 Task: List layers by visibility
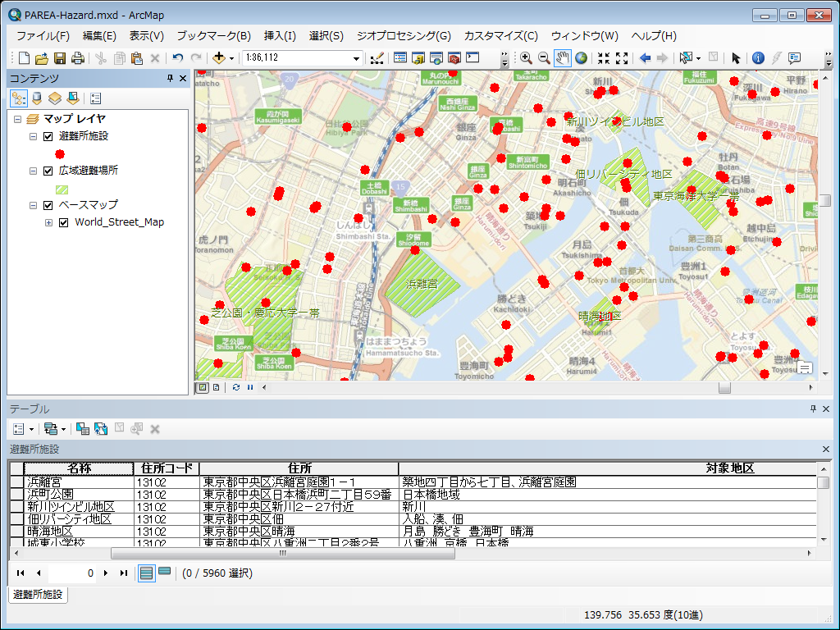click(55, 98)
